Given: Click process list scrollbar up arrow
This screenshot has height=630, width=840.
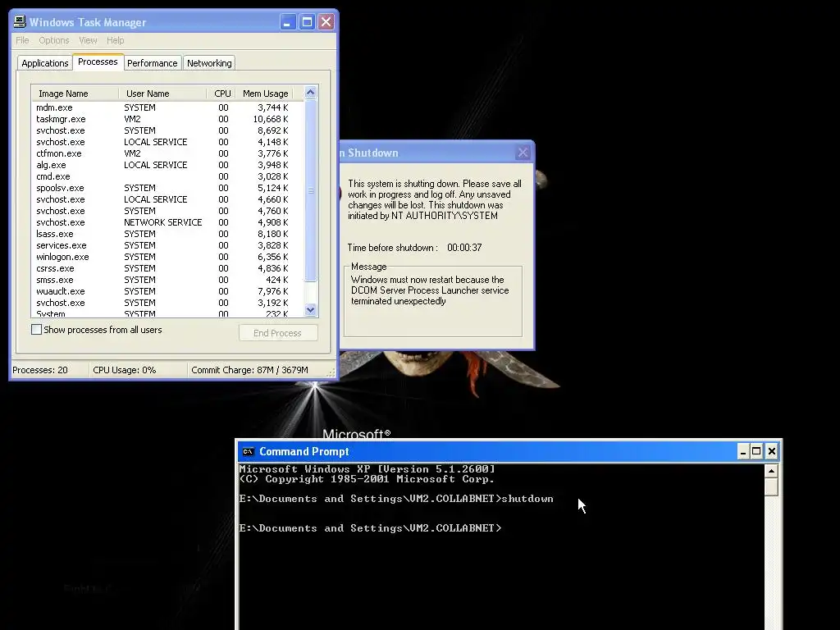Looking at the screenshot, I should pyautogui.click(x=310, y=93).
